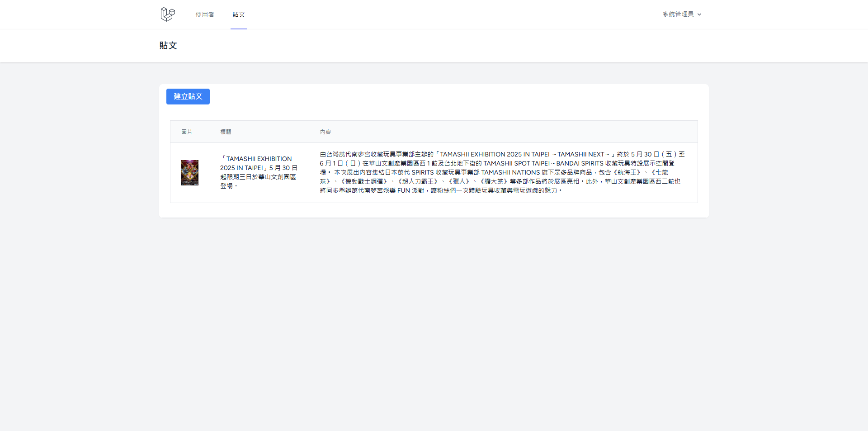Select the 貼文 navigation tab
The image size is (868, 431).
coord(239,14)
